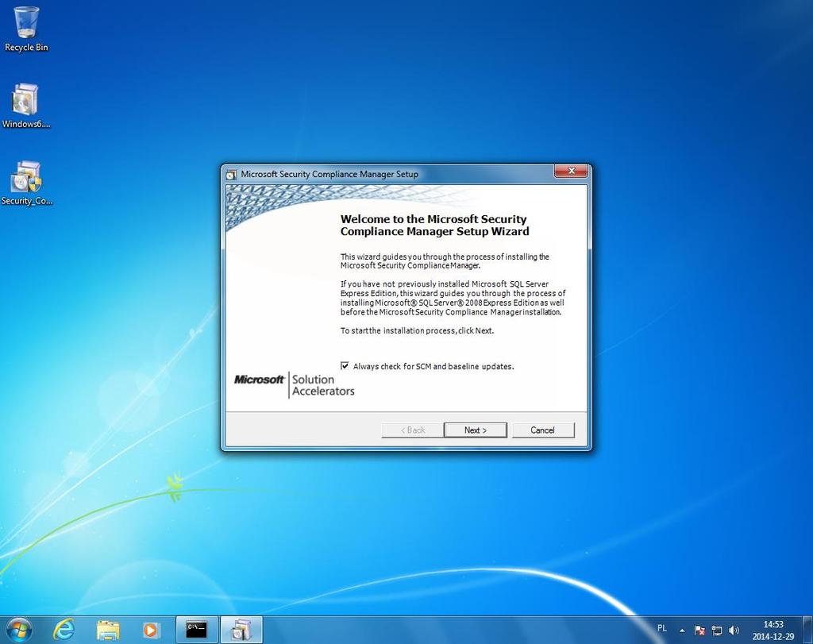Open the volume speaker tray icon
The height and width of the screenshot is (644, 813).
click(734, 631)
